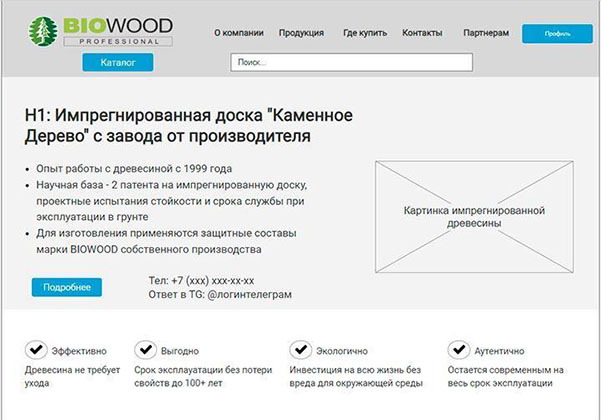Click the checkmark icon next to Выгодно
601x420 pixels.
[x=145, y=349]
